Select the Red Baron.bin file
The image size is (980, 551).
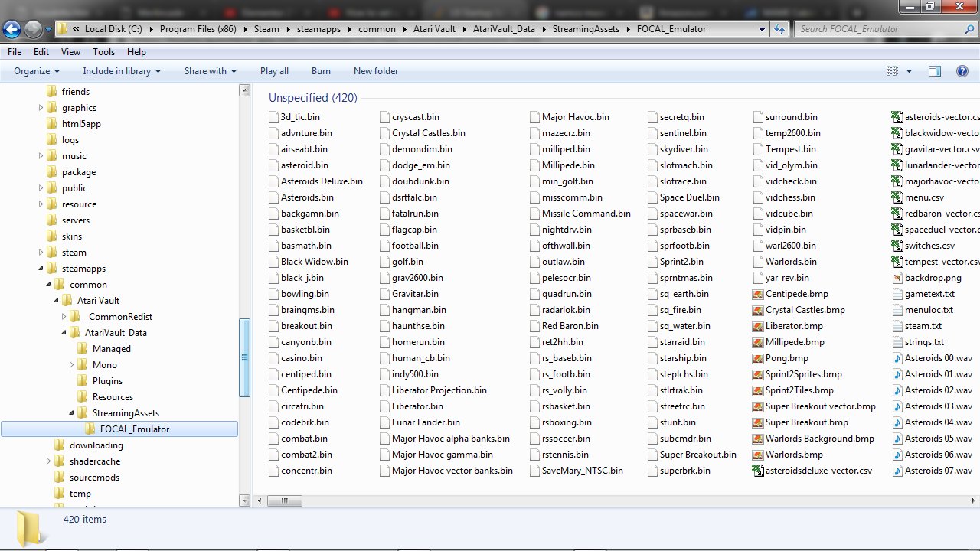click(570, 326)
